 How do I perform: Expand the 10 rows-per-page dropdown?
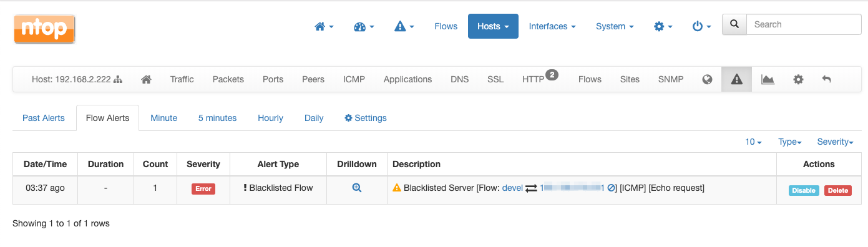pyautogui.click(x=753, y=142)
